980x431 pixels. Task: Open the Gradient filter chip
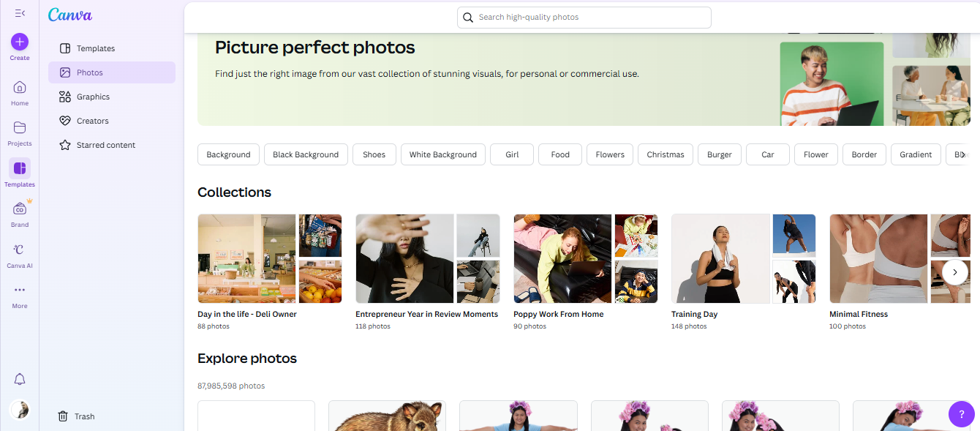915,154
